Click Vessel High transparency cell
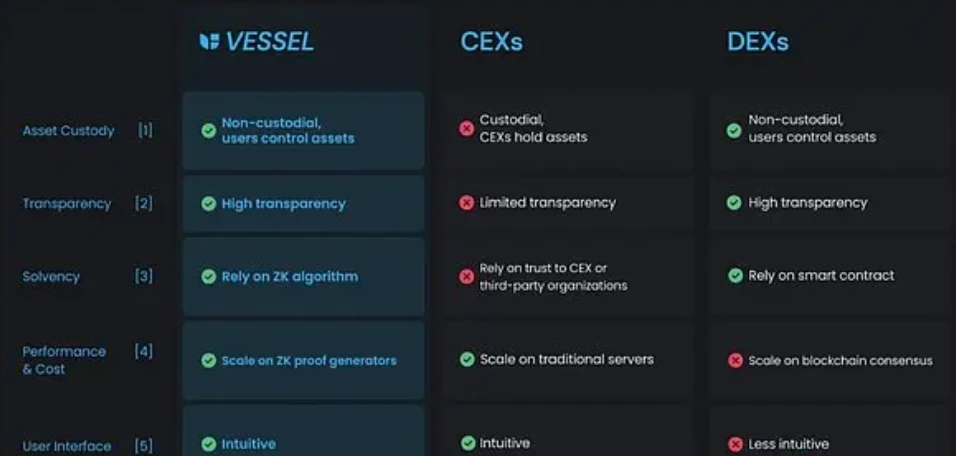Viewport: 956px width, 456px height. 303,204
